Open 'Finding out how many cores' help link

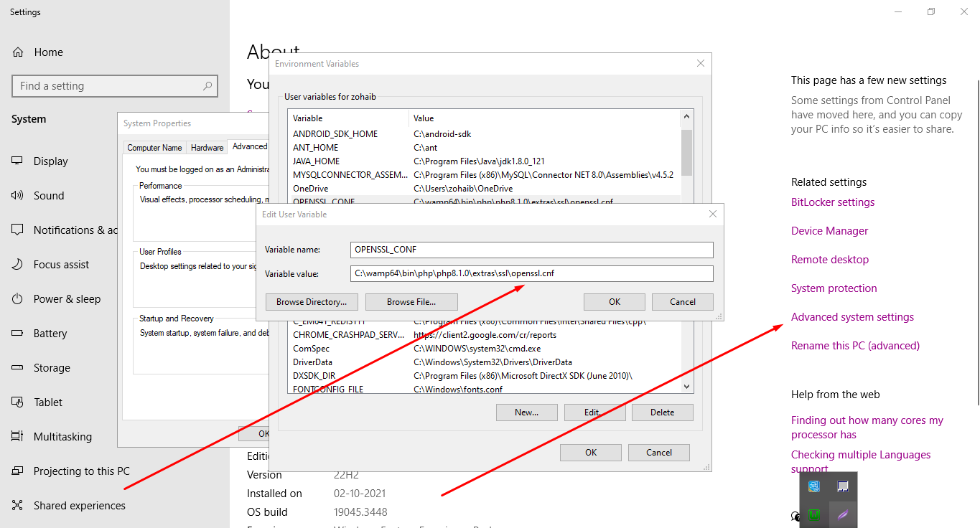click(867, 428)
